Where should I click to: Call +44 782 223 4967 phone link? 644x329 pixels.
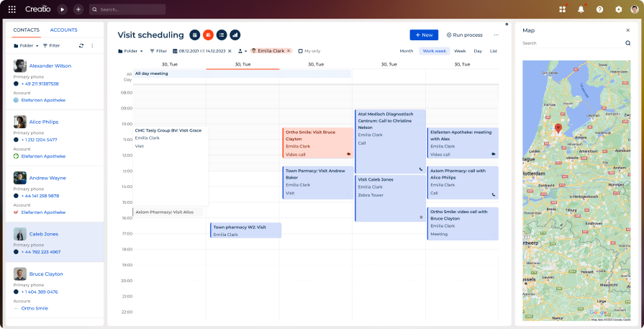pyautogui.click(x=41, y=252)
